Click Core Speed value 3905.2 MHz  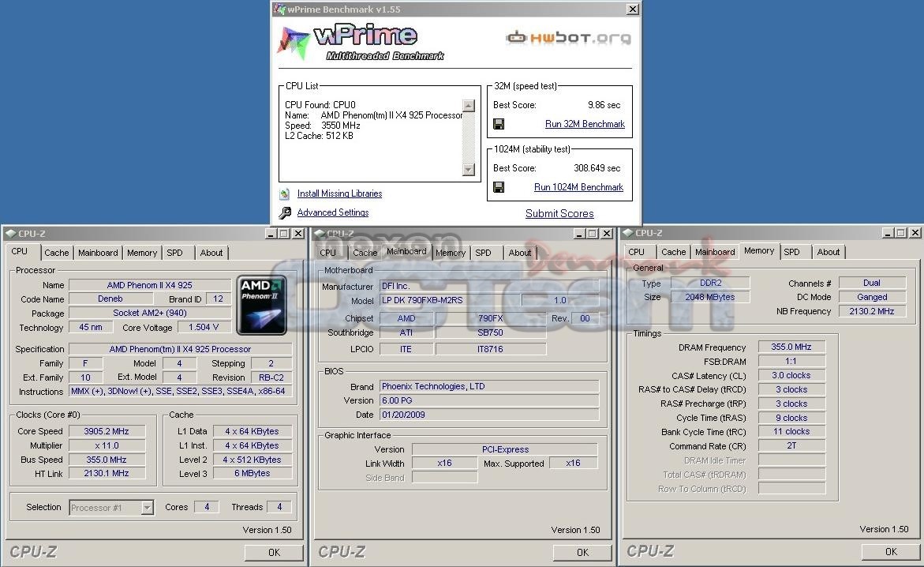(107, 431)
